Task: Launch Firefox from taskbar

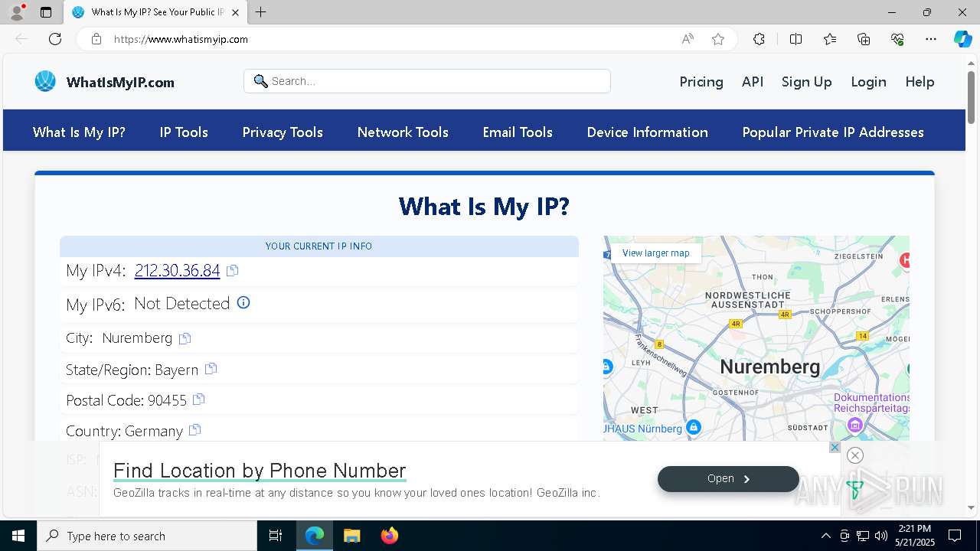Action: pyautogui.click(x=389, y=536)
